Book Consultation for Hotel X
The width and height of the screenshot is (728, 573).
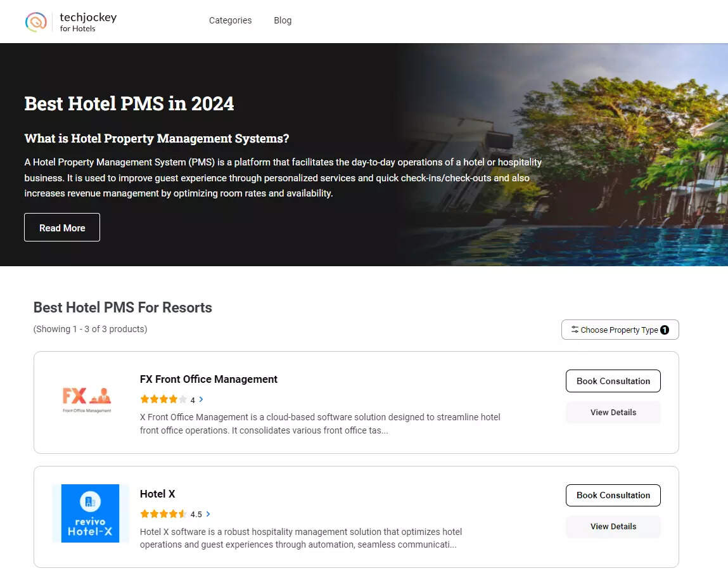coord(613,495)
